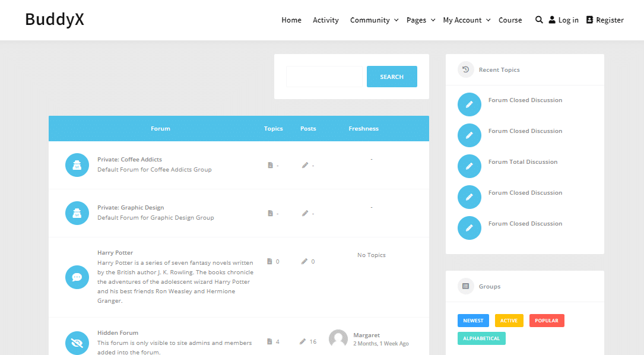Click the Freshness column header
The image size is (644, 355).
click(x=363, y=129)
